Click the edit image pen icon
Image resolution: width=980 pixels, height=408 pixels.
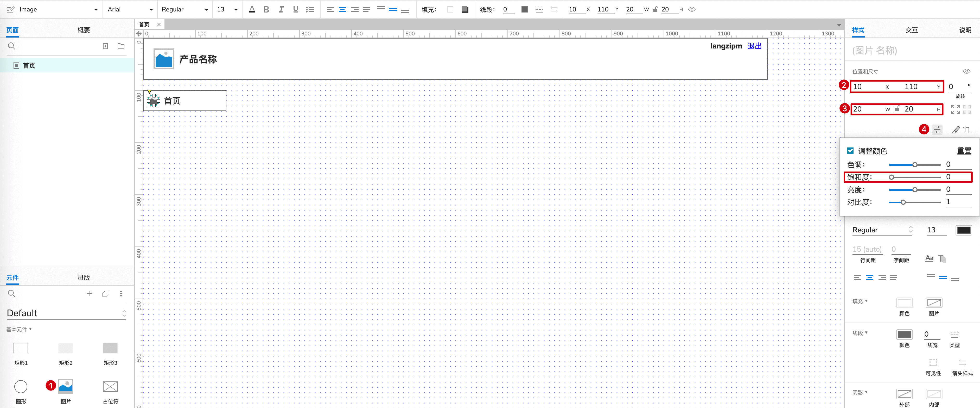955,130
